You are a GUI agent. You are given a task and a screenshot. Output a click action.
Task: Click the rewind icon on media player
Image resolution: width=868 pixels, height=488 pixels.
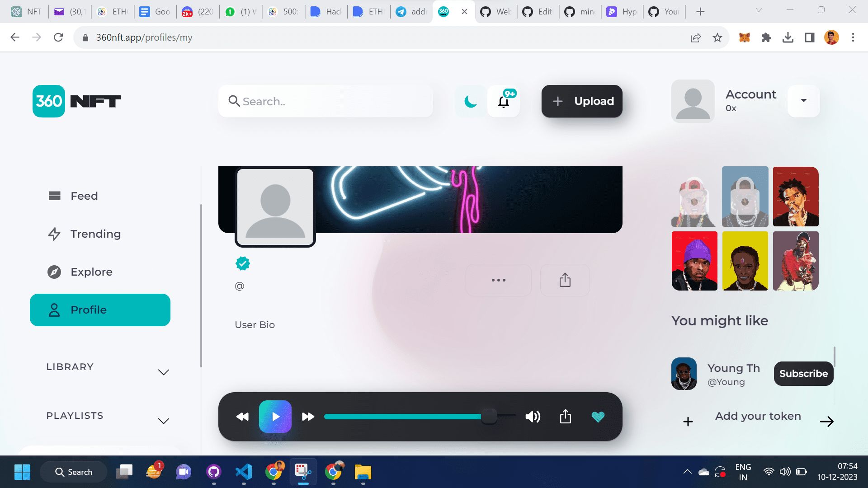[x=243, y=417]
